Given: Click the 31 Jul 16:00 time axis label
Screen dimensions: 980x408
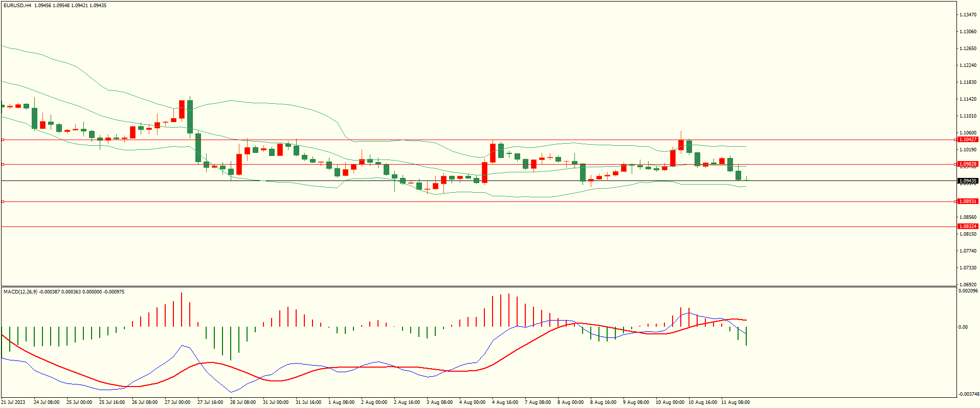Looking at the screenshot, I should [308, 402].
